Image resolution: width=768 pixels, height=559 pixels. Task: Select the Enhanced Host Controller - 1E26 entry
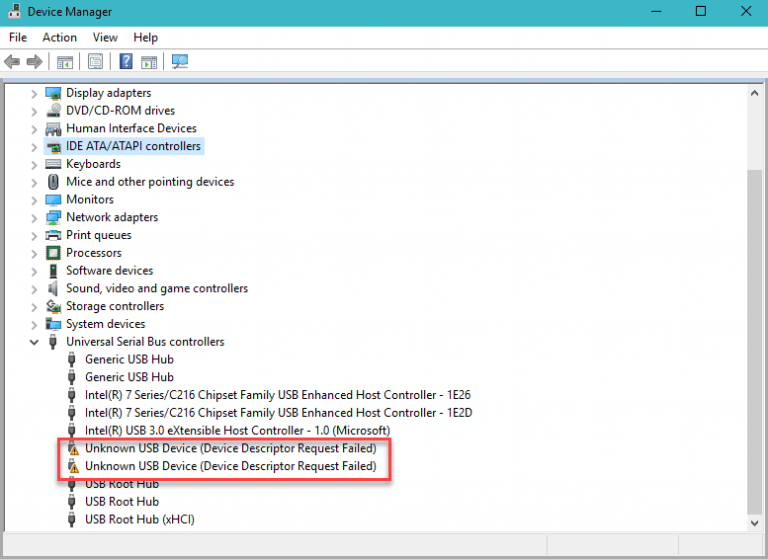(x=278, y=395)
